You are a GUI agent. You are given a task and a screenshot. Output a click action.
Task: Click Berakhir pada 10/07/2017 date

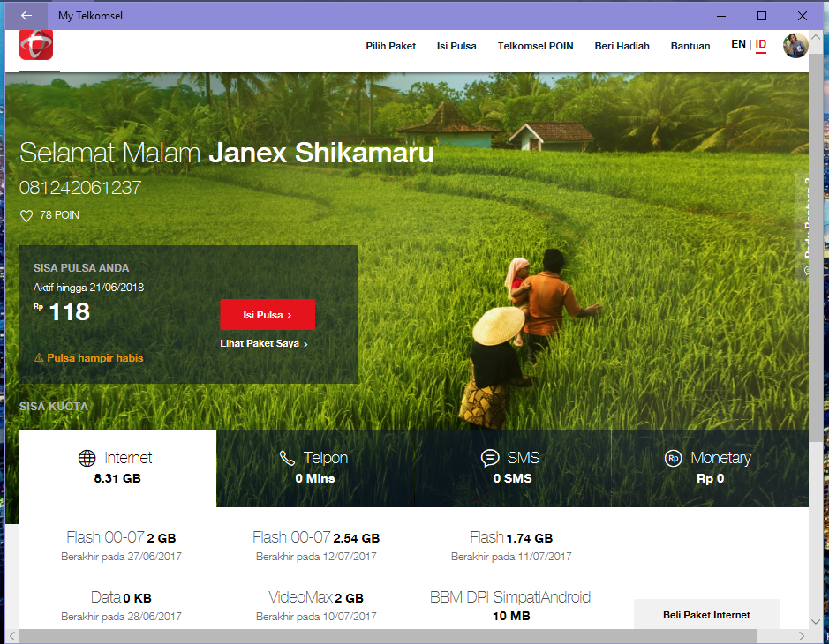point(316,617)
